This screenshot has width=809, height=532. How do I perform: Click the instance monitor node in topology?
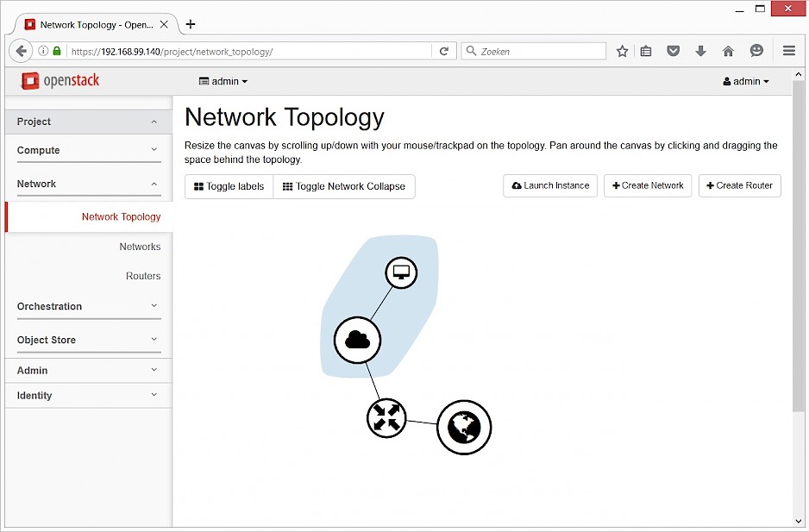pyautogui.click(x=400, y=272)
